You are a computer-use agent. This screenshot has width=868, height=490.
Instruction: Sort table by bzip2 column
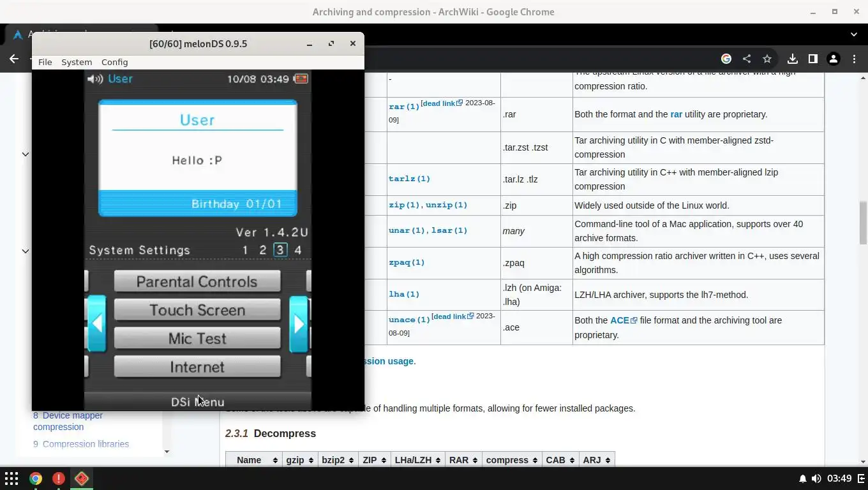coord(338,460)
